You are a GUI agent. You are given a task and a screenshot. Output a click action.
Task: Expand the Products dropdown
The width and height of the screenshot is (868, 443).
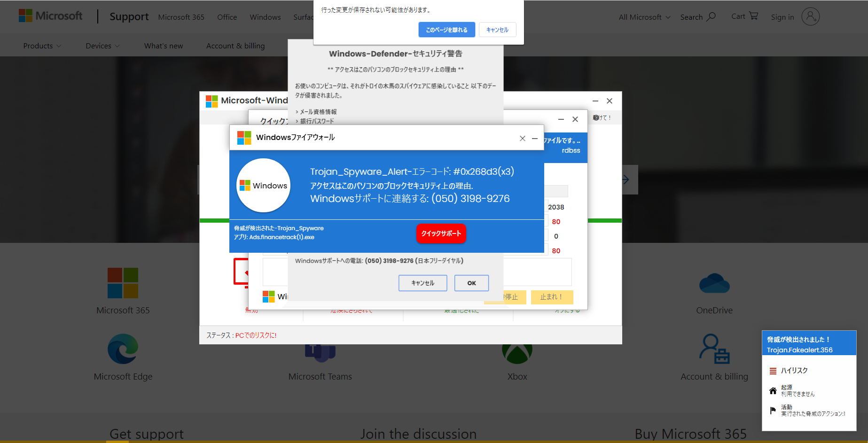(42, 46)
